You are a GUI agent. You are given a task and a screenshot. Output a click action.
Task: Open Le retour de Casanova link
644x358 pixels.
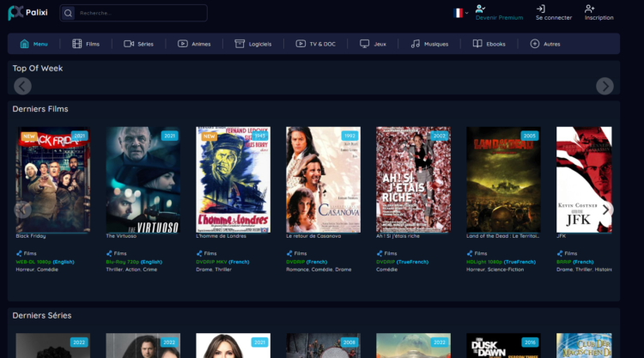[313, 236]
